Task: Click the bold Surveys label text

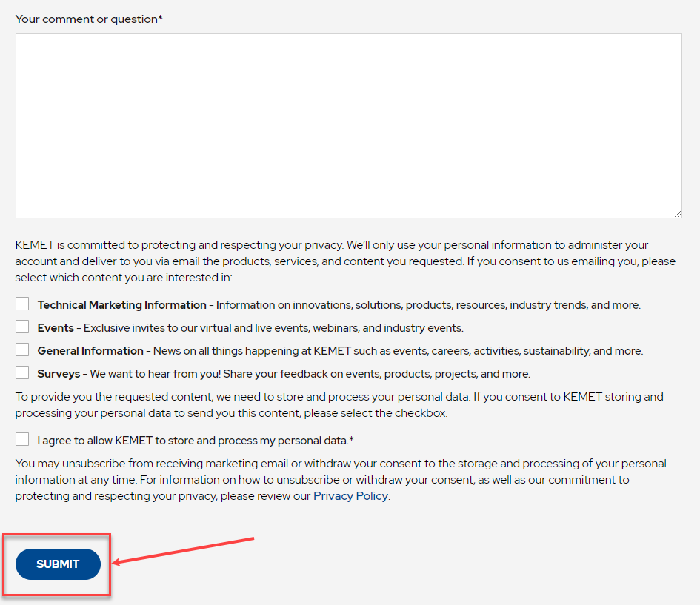Action: [59, 374]
